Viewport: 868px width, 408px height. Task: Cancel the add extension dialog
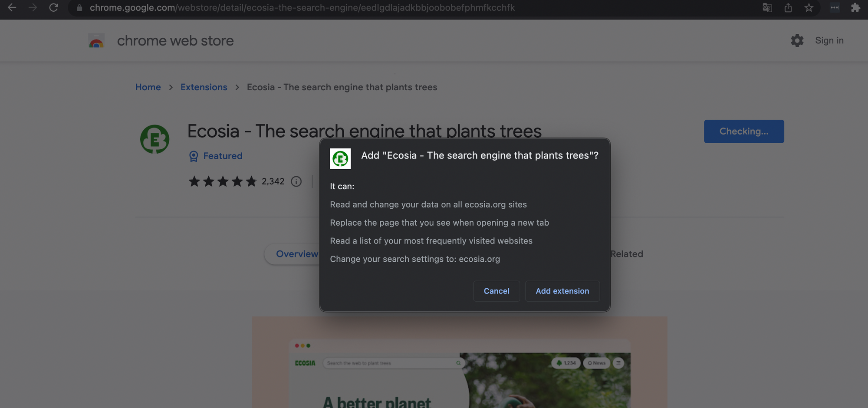click(496, 291)
